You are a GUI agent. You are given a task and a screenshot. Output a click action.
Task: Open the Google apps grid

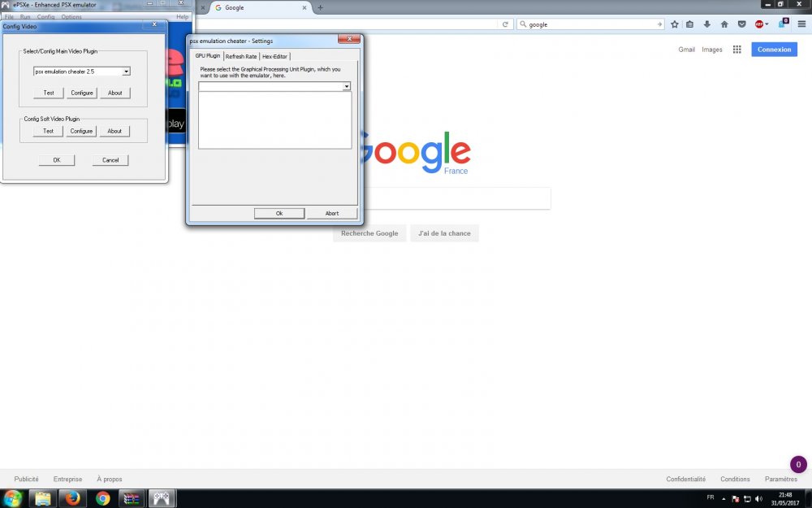[x=737, y=50]
